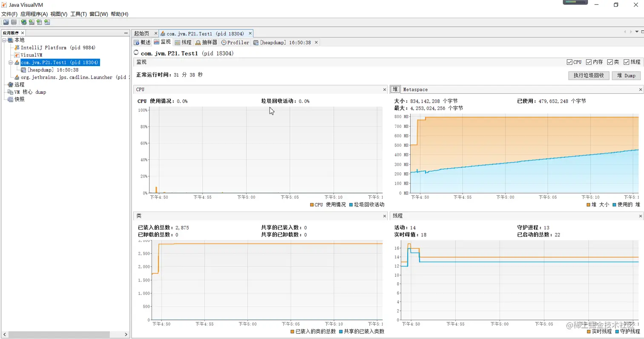Uncheck the 内存 memory checkbox

click(x=589, y=62)
